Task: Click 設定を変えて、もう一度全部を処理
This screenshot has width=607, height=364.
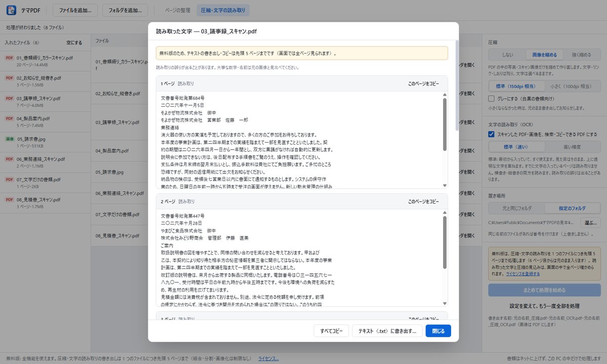Action: tap(544, 306)
